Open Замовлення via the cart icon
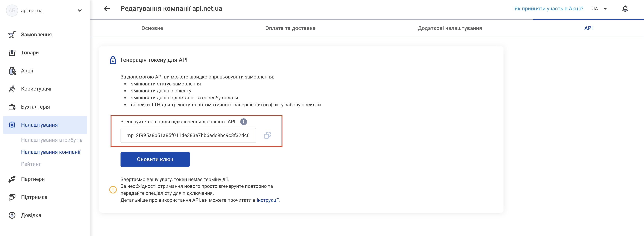The width and height of the screenshot is (644, 236). point(12,35)
